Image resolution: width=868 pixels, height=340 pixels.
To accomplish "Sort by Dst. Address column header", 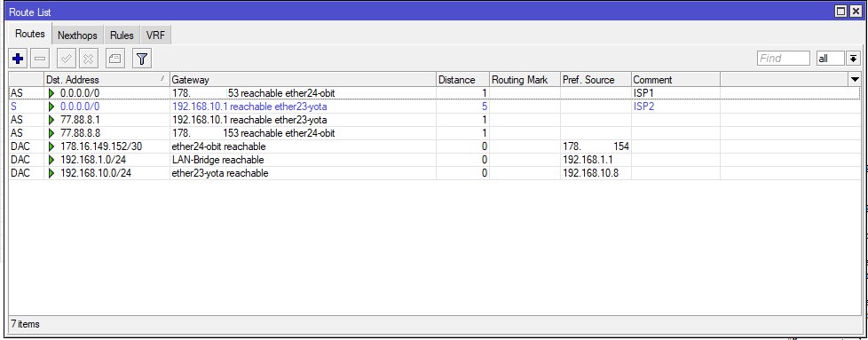I will click(x=107, y=80).
